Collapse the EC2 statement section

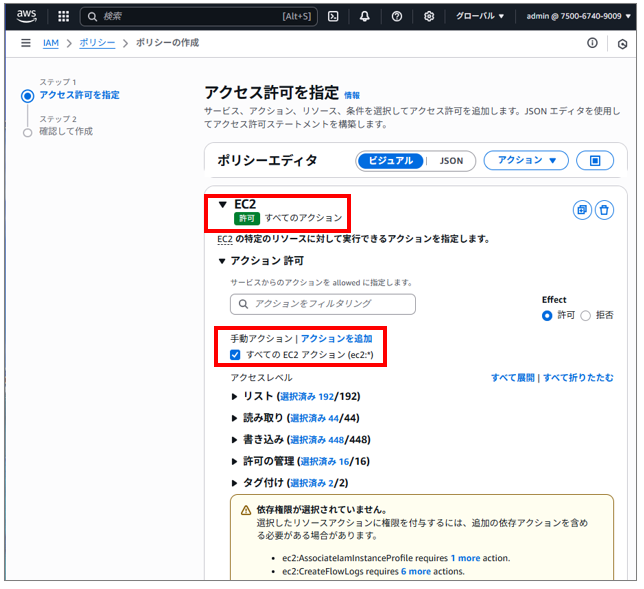(x=223, y=204)
